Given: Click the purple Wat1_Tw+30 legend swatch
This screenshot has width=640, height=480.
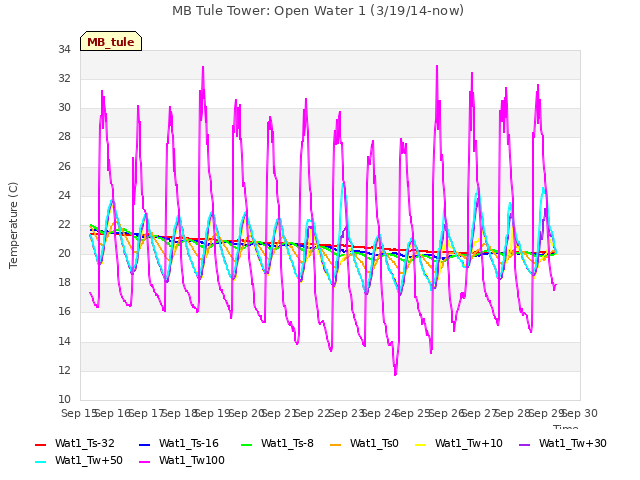Looking at the screenshot, I should point(524,444).
